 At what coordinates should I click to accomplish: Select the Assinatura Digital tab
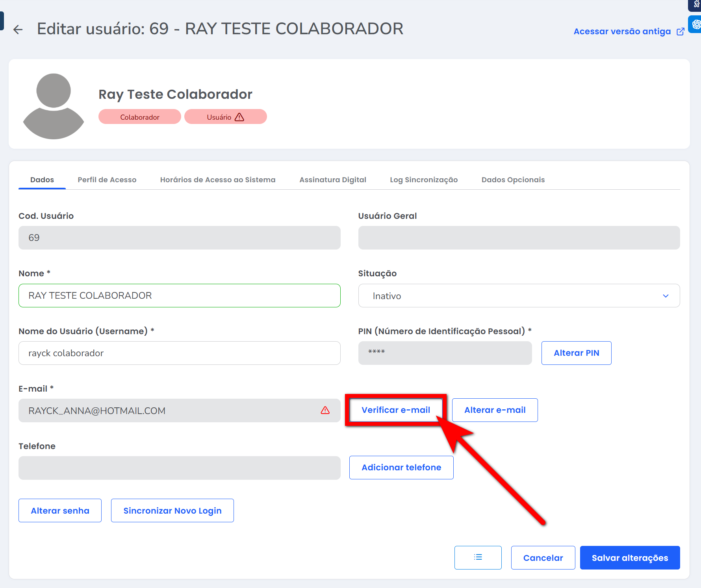[332, 180]
